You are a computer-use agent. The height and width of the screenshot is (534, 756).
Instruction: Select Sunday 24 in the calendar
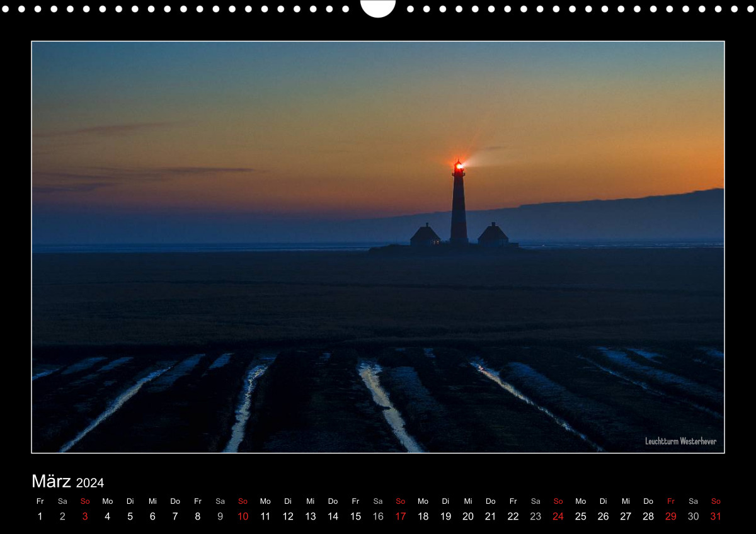(x=558, y=516)
